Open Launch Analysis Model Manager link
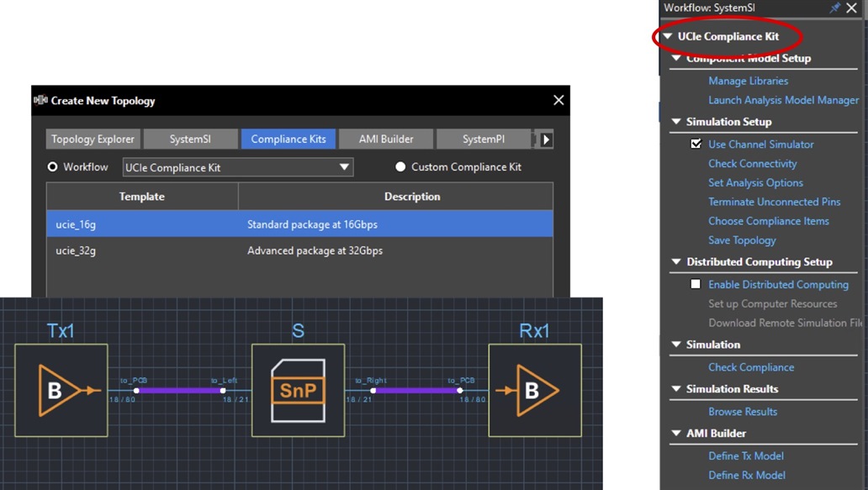868x490 pixels. pyautogui.click(x=783, y=100)
